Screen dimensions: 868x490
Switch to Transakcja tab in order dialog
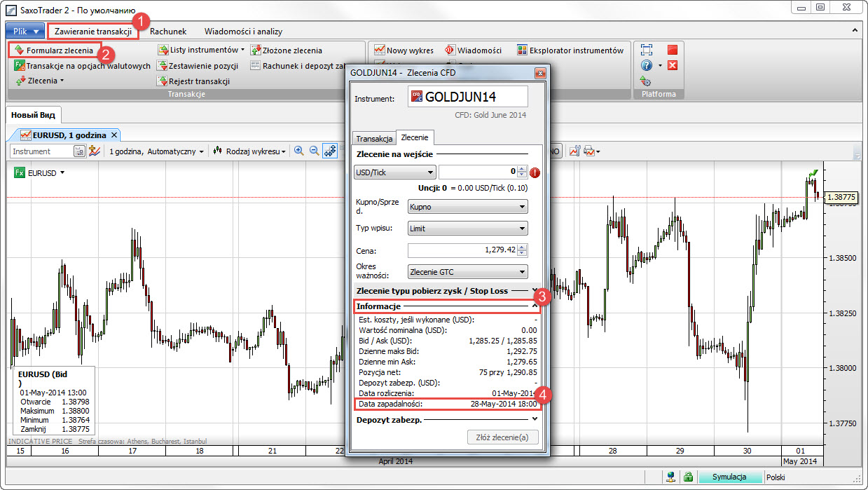373,139
